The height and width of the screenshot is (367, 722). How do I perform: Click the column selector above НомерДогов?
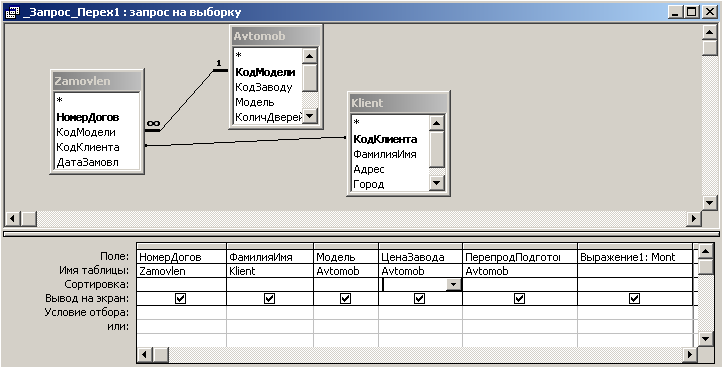click(x=181, y=246)
